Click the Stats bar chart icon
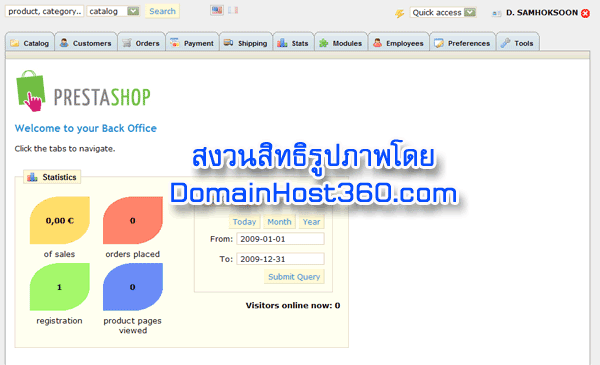600x365 pixels. [282, 42]
